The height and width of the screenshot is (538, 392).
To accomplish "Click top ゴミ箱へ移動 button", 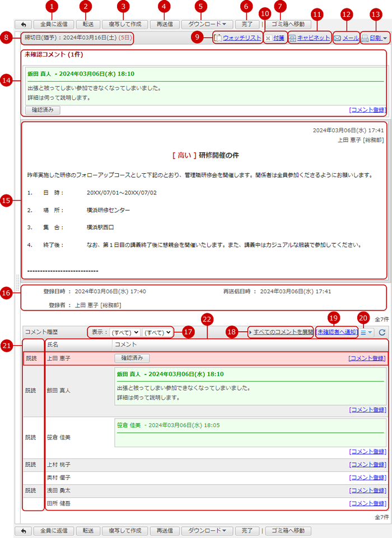I will (x=288, y=24).
